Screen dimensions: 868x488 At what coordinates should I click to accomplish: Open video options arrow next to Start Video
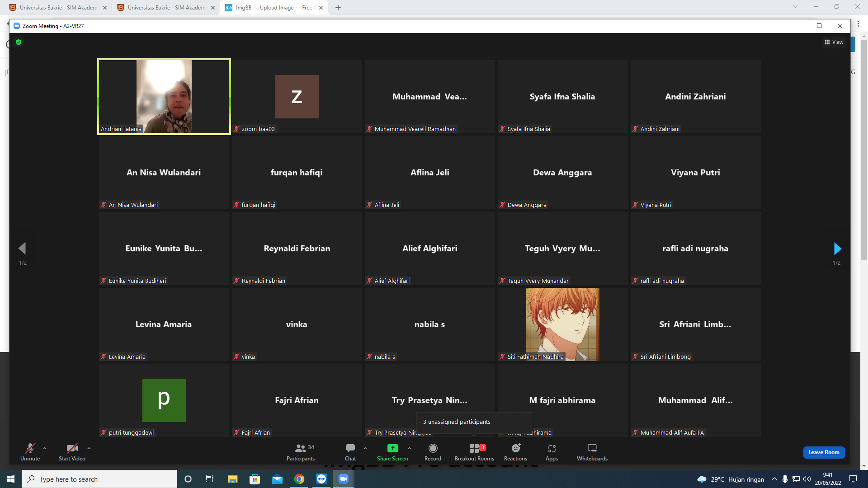[89, 448]
